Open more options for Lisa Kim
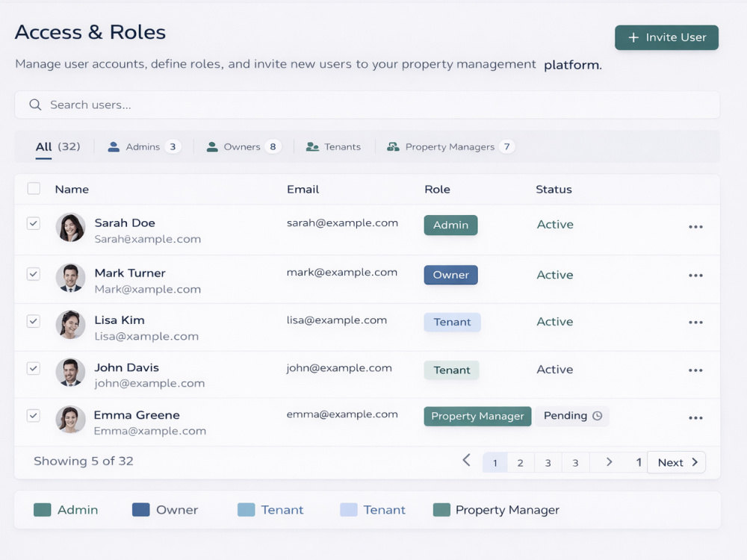 [695, 323]
